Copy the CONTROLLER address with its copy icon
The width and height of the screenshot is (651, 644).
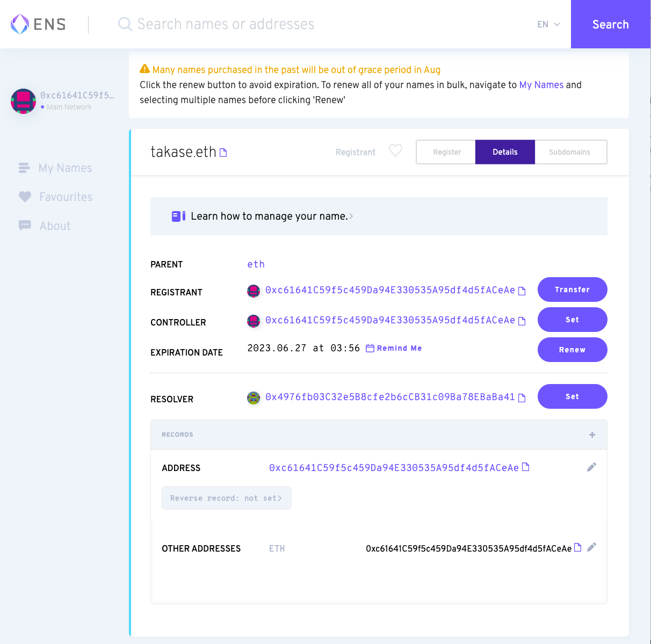tap(522, 321)
